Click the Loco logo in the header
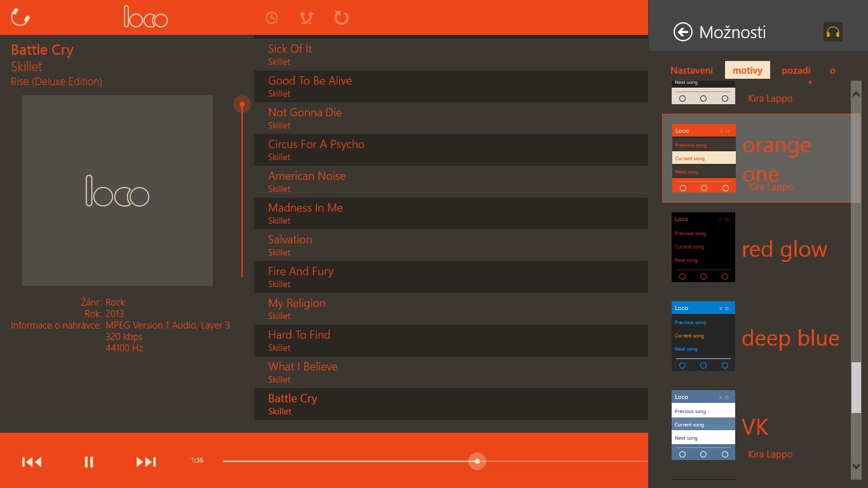Image resolution: width=868 pixels, height=488 pixels. 146,17
